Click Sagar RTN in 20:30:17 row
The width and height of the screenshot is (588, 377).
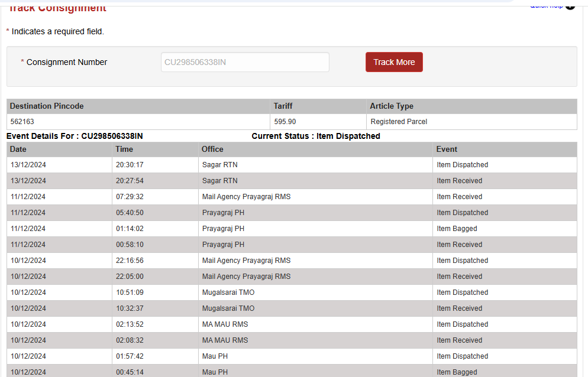click(219, 165)
